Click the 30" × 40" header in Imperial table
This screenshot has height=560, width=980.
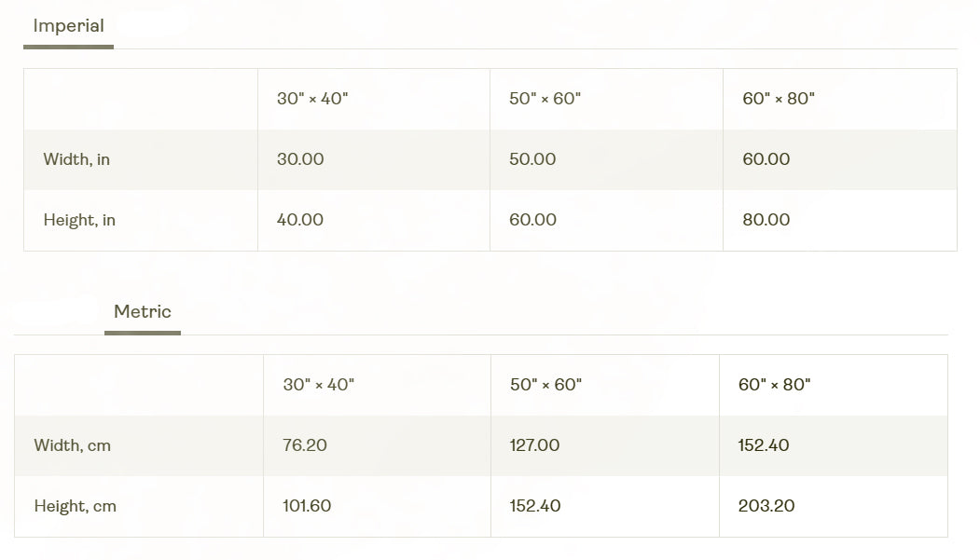pyautogui.click(x=312, y=99)
